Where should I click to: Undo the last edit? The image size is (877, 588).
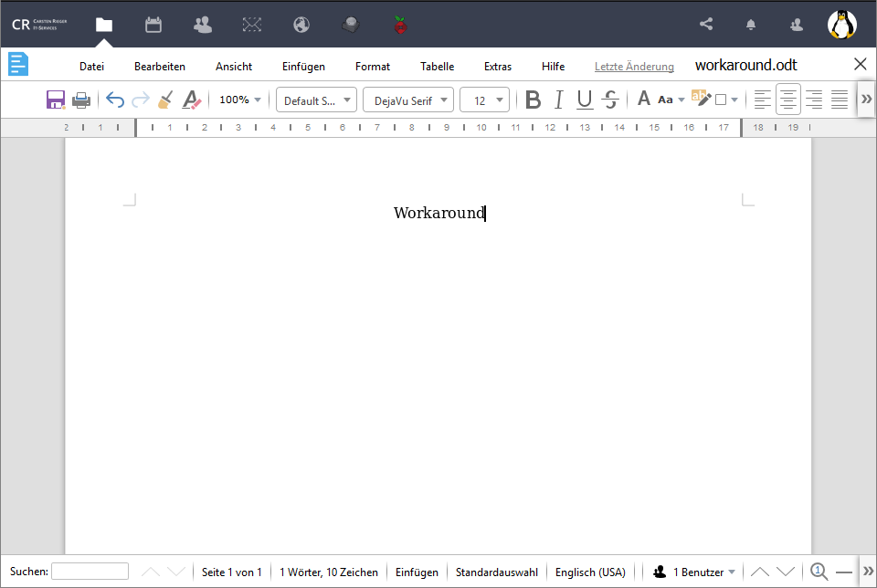114,99
